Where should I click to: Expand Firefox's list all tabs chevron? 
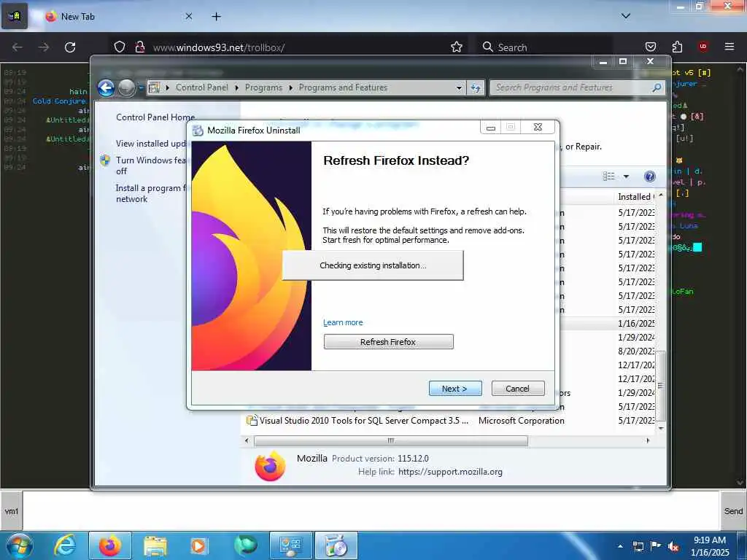[625, 16]
